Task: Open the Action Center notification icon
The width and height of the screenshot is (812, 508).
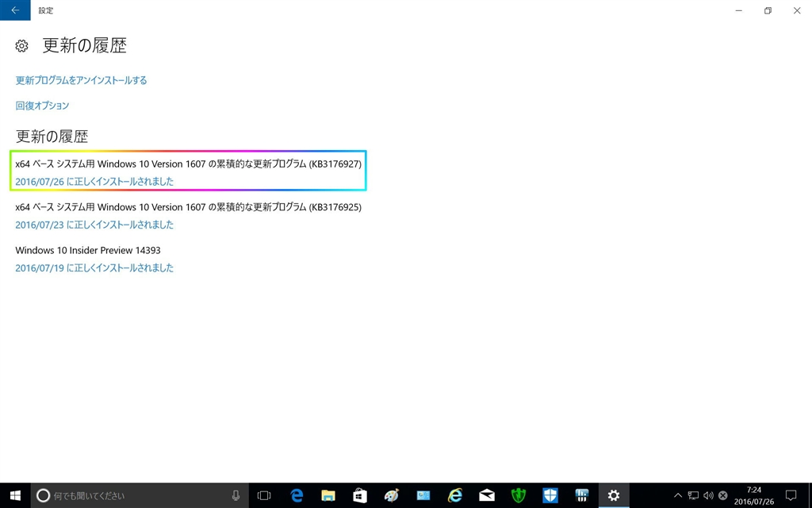Action: (791, 495)
